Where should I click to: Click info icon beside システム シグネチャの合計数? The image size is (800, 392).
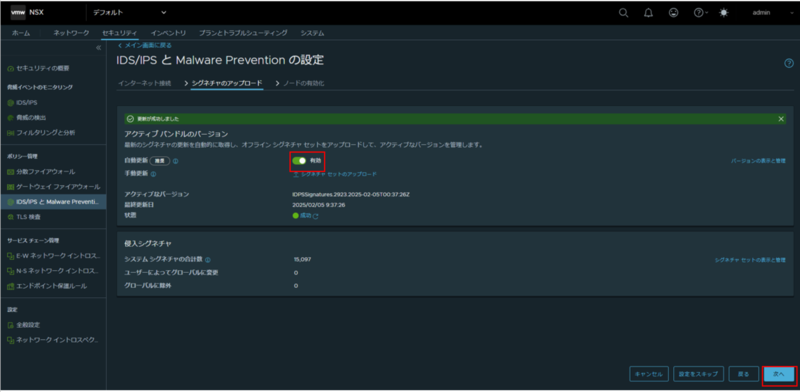208,260
